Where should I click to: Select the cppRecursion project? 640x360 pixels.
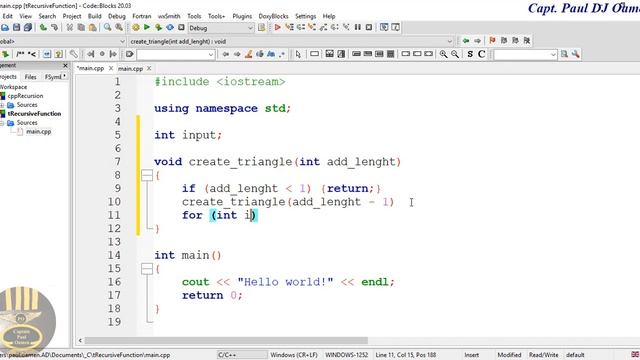click(x=25, y=96)
